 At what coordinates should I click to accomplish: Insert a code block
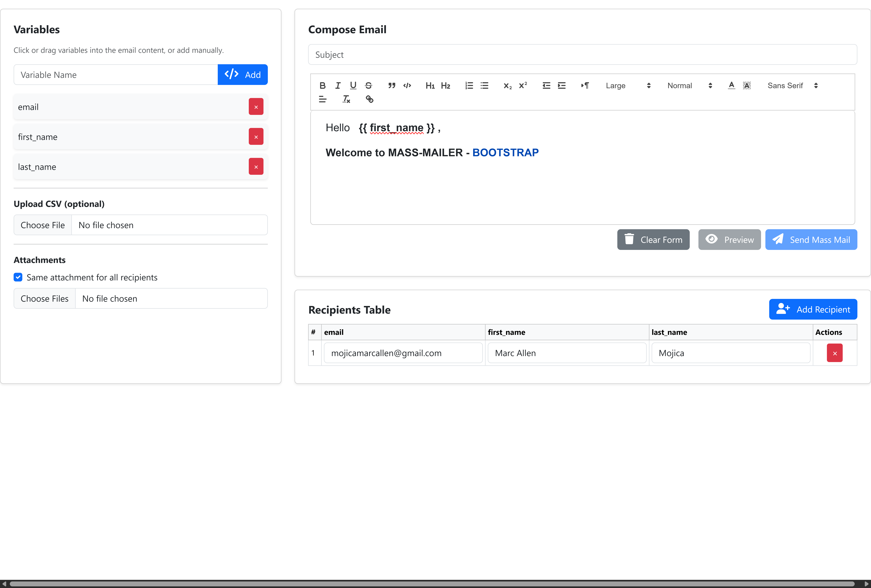[407, 85]
